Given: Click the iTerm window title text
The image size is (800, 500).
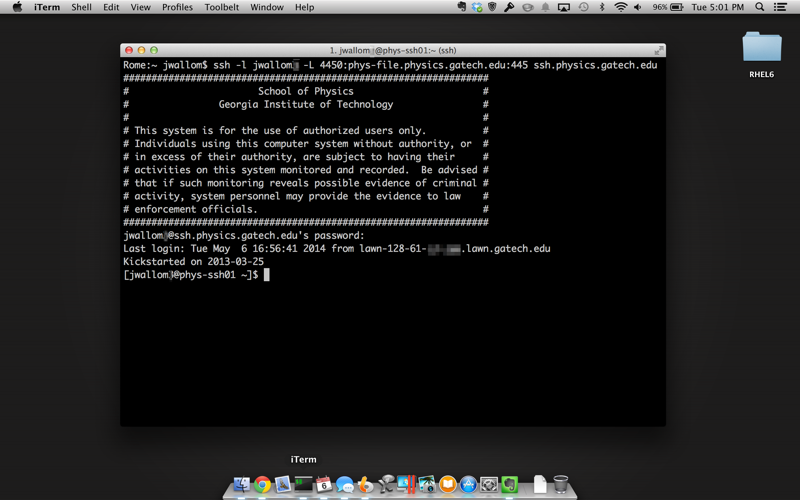Looking at the screenshot, I should pyautogui.click(x=393, y=50).
